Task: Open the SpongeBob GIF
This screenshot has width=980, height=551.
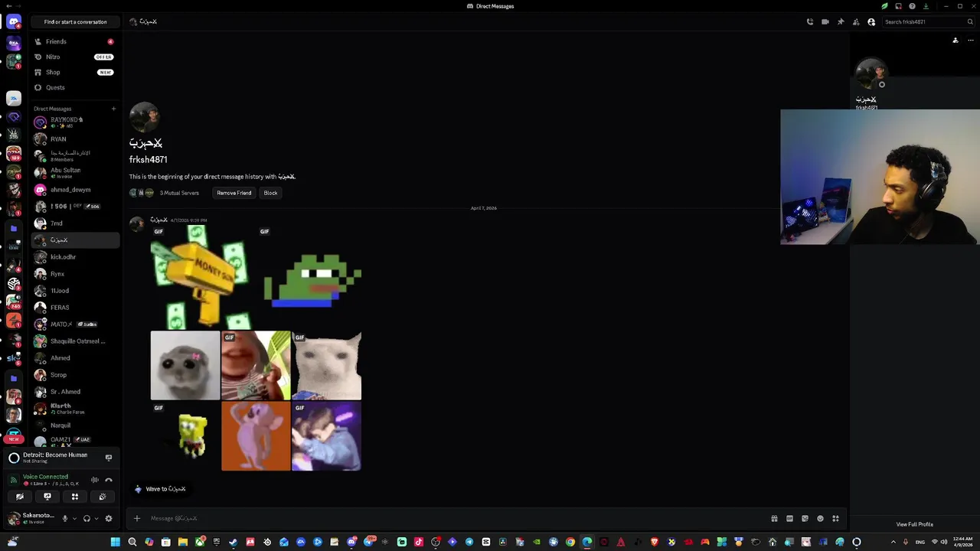Action: (x=185, y=436)
